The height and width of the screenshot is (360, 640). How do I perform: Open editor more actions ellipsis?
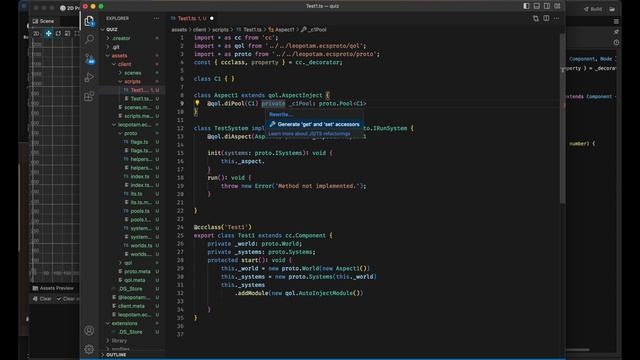556,18
